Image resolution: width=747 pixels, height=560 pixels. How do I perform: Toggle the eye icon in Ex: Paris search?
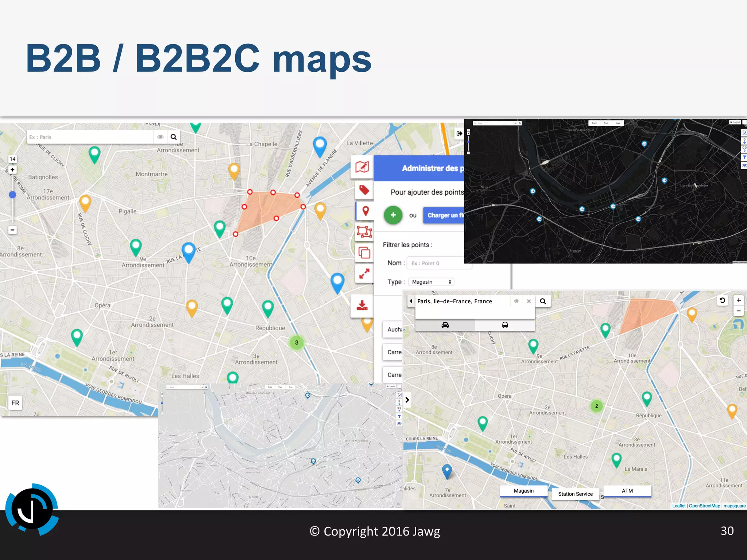coord(160,137)
